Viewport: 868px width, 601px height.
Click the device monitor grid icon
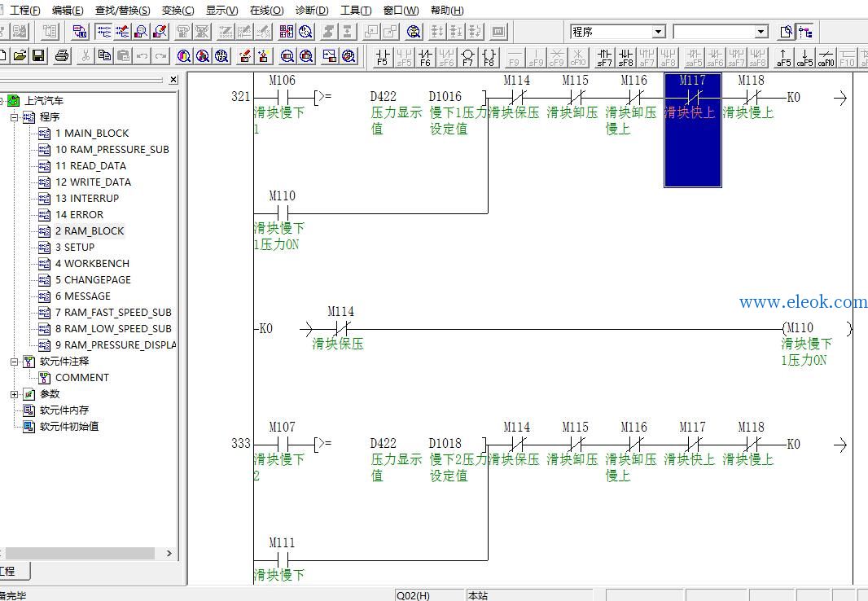click(x=286, y=31)
